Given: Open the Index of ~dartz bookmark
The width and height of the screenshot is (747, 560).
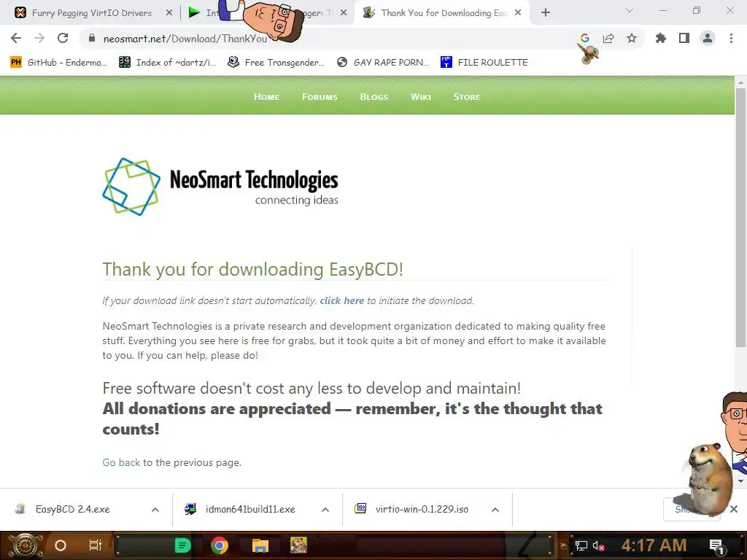Looking at the screenshot, I should click(x=168, y=63).
